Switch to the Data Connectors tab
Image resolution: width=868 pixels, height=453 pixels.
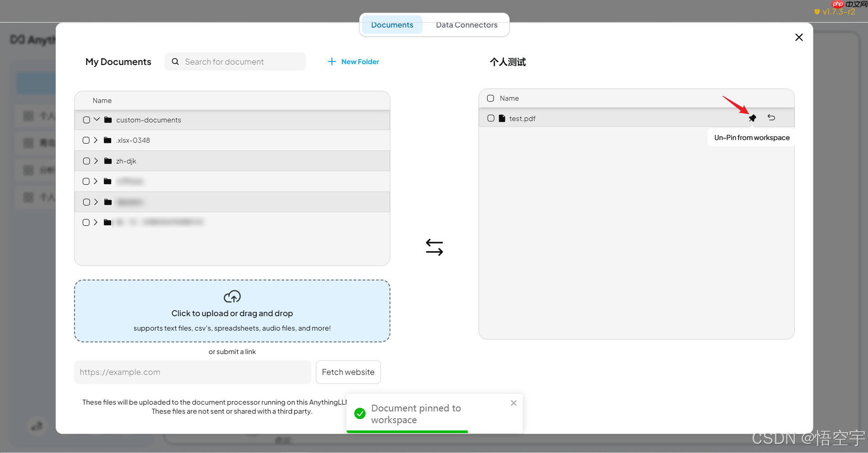(466, 25)
